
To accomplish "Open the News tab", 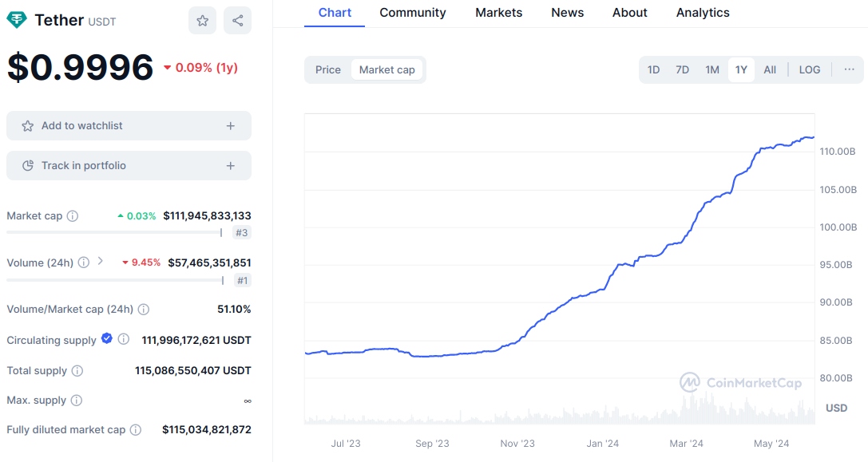I will (x=568, y=13).
